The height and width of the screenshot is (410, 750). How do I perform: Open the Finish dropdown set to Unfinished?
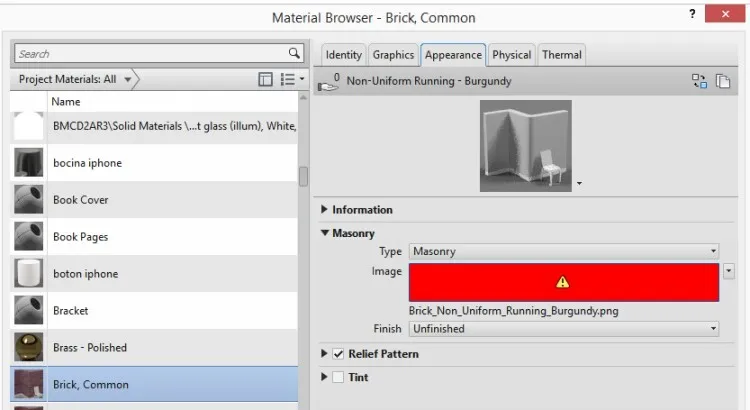[x=563, y=329]
